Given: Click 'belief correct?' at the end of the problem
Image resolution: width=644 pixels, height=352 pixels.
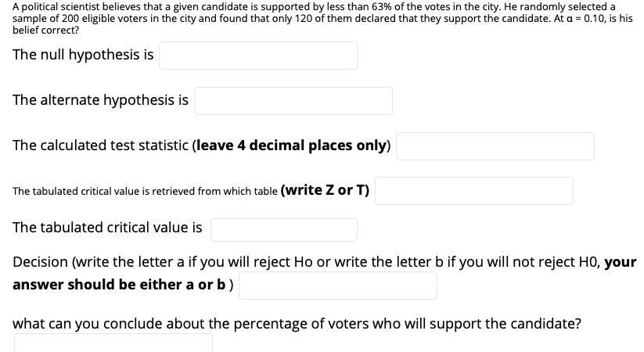Looking at the screenshot, I should pos(45,30).
